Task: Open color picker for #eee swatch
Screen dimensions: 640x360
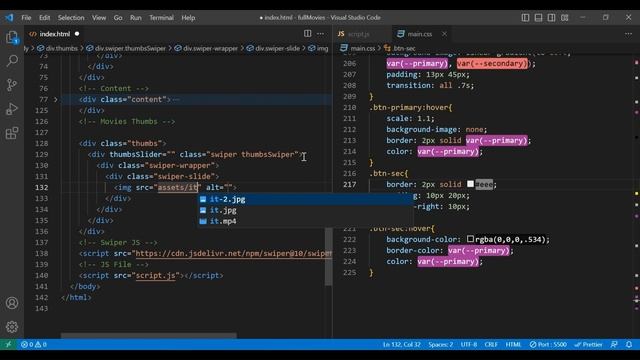Action: [470, 184]
